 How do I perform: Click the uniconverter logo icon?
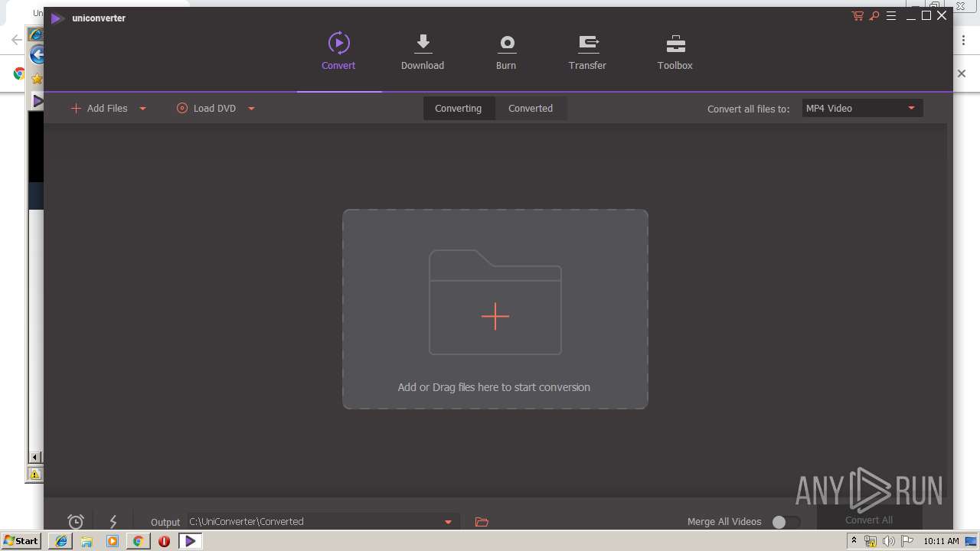pos(57,18)
